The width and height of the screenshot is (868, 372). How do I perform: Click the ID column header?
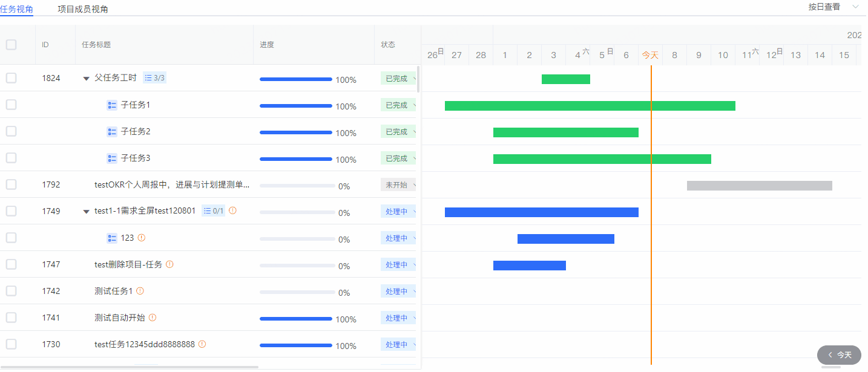[x=45, y=45]
